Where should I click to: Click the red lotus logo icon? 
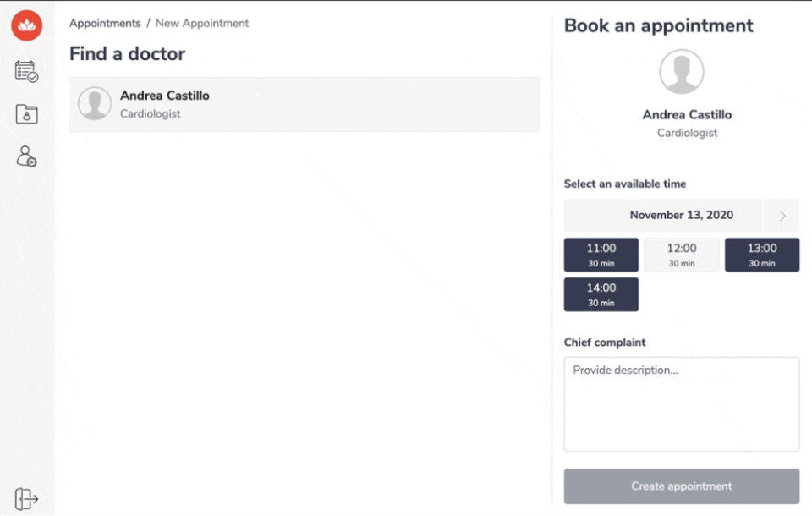tap(27, 26)
